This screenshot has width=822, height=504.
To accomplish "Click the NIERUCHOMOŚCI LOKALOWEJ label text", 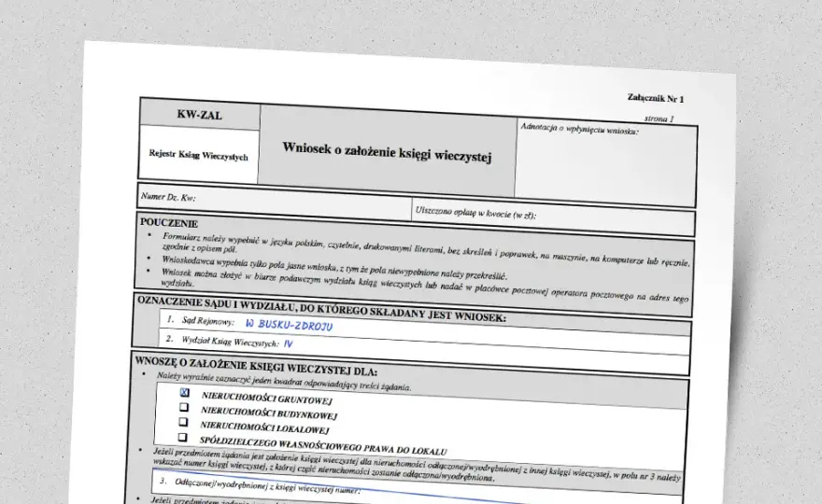I will (x=264, y=427).
